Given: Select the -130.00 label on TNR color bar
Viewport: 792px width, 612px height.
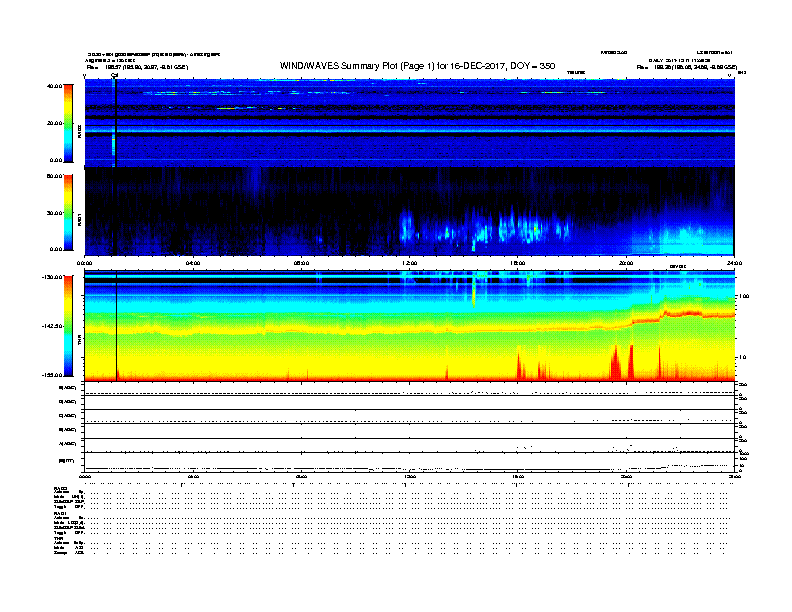Looking at the screenshot, I should (x=52, y=277).
